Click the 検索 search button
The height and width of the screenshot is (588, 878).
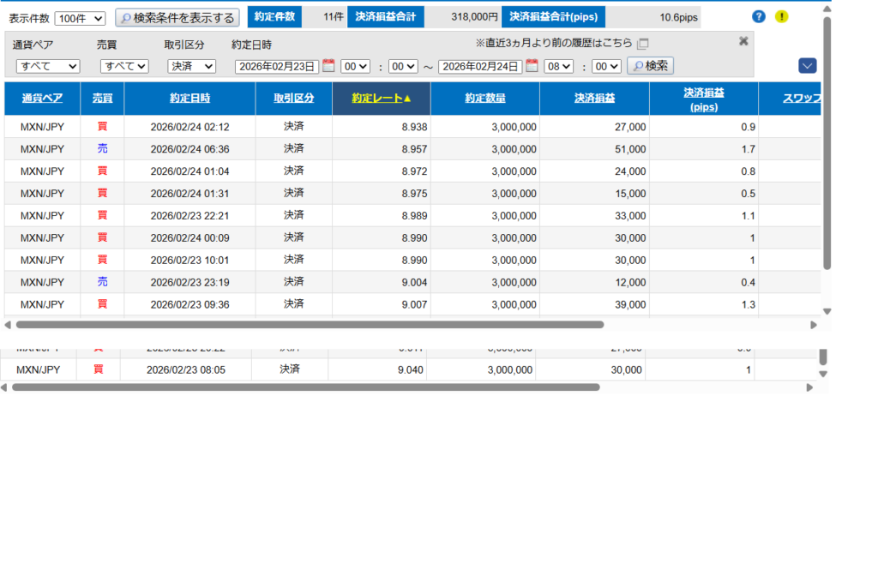(650, 66)
